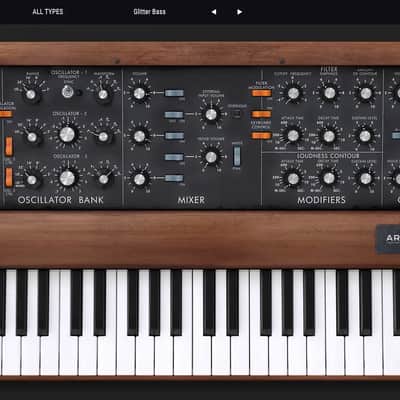Toggle the orange Filter Modulation switch
The height and width of the screenshot is (400, 400).
tap(261, 93)
